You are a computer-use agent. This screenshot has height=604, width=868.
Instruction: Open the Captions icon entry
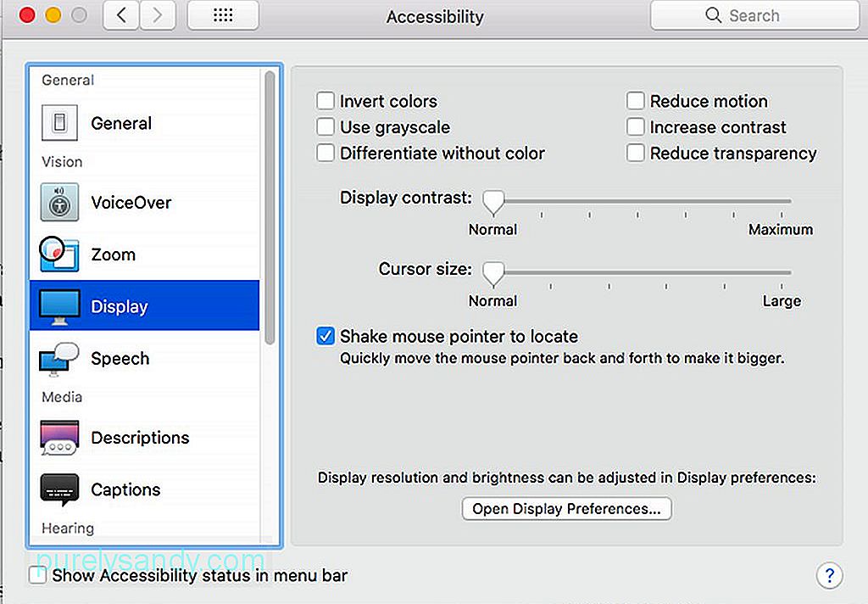pyautogui.click(x=59, y=489)
